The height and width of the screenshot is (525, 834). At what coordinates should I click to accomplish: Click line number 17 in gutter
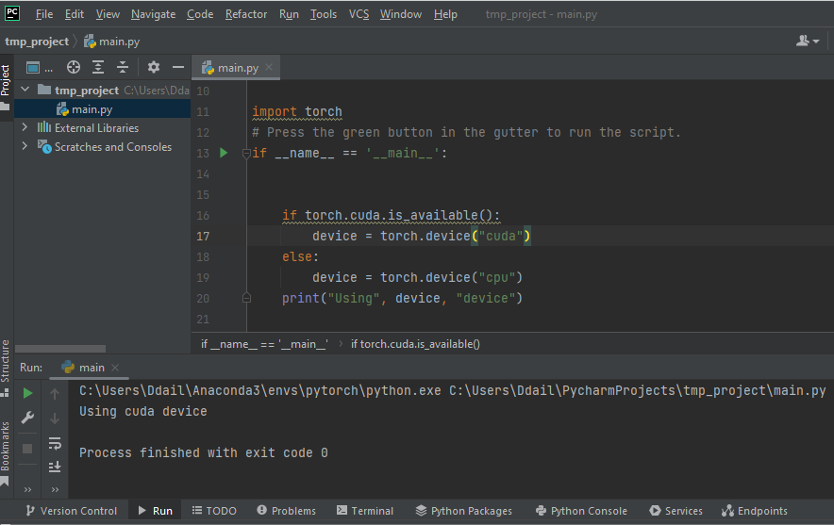click(x=203, y=236)
